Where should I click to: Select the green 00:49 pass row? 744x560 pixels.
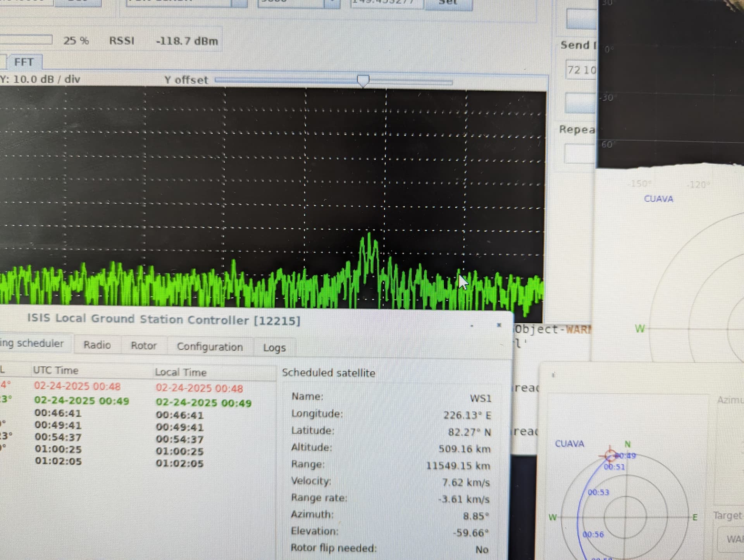138,401
